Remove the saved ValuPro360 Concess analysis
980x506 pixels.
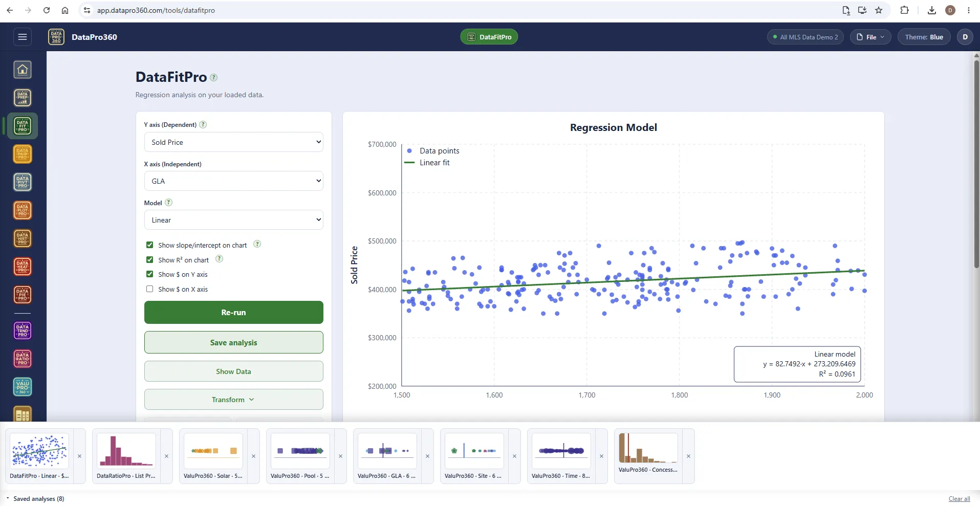tap(688, 456)
